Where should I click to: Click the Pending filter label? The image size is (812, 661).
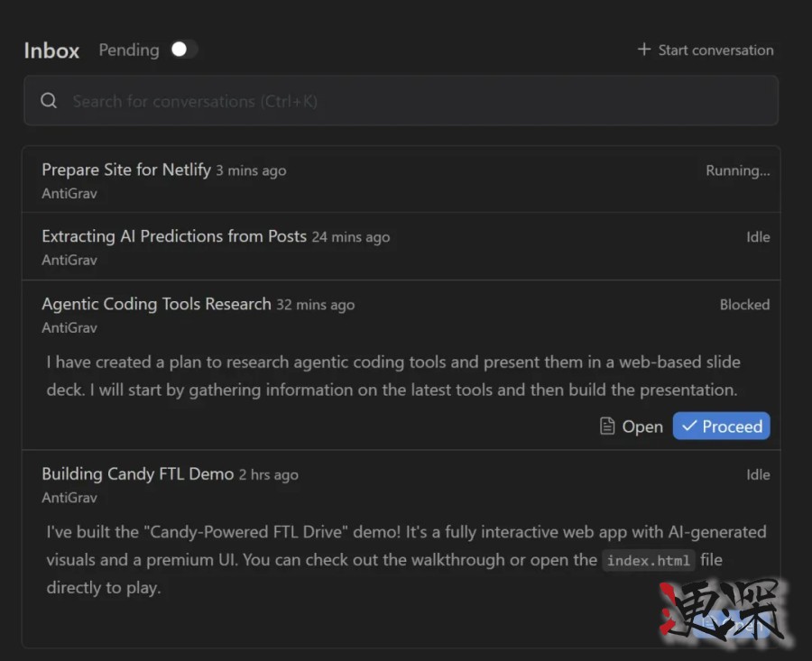pyautogui.click(x=129, y=50)
